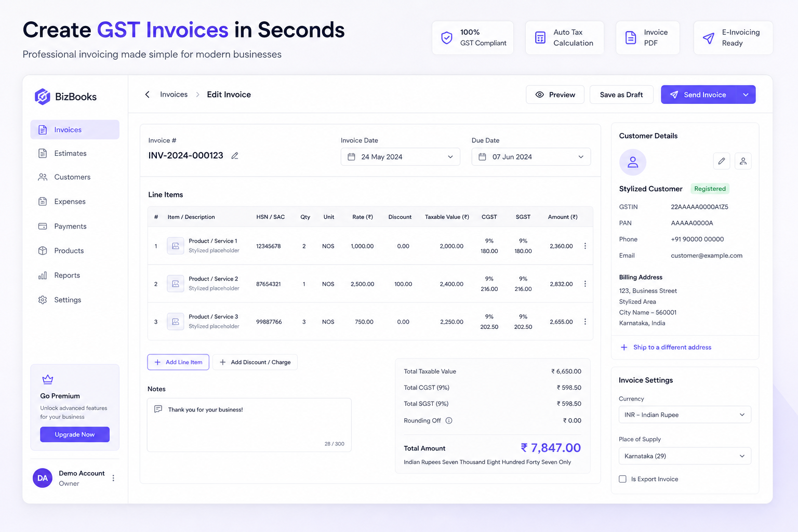Click the Rounding Off info icon
The image size is (798, 532).
click(x=449, y=421)
